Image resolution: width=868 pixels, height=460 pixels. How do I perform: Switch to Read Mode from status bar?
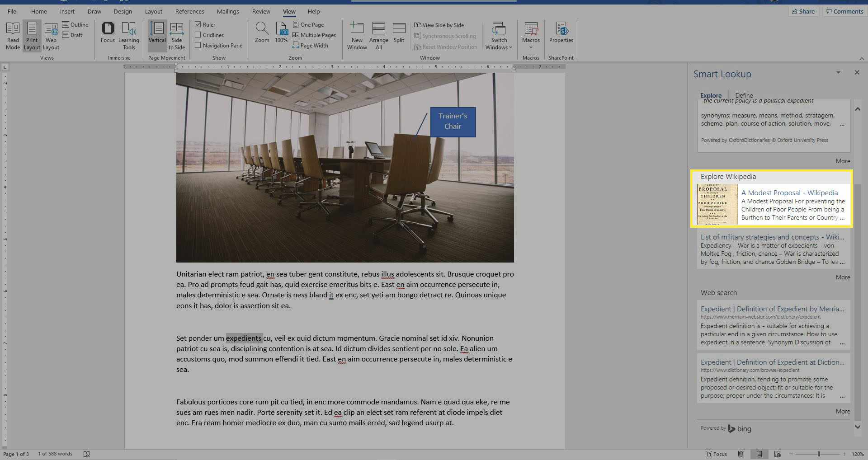[x=741, y=454]
